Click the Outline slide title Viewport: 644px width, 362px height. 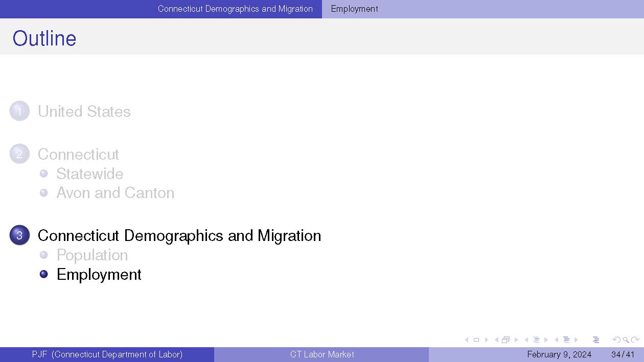tap(44, 38)
